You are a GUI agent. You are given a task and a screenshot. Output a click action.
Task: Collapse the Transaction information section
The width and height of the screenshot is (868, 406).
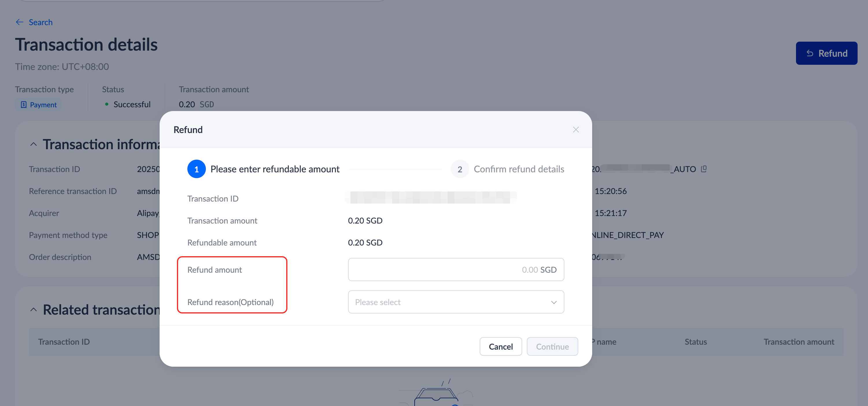tap(33, 144)
